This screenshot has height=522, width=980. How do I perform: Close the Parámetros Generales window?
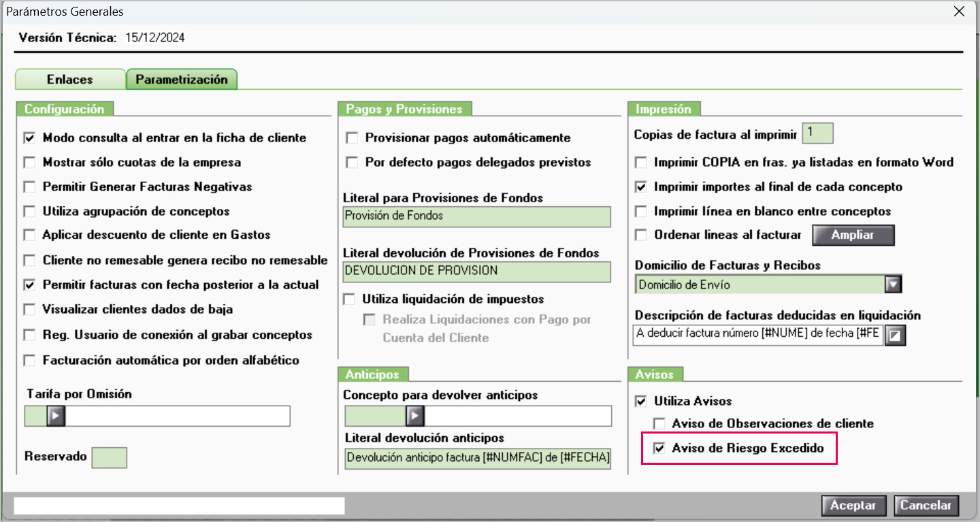959,12
